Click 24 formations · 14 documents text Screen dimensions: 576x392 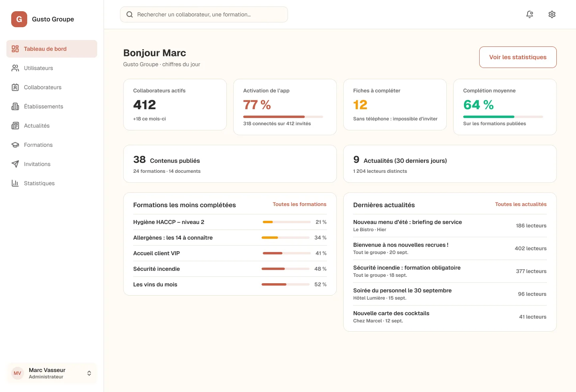pos(167,171)
